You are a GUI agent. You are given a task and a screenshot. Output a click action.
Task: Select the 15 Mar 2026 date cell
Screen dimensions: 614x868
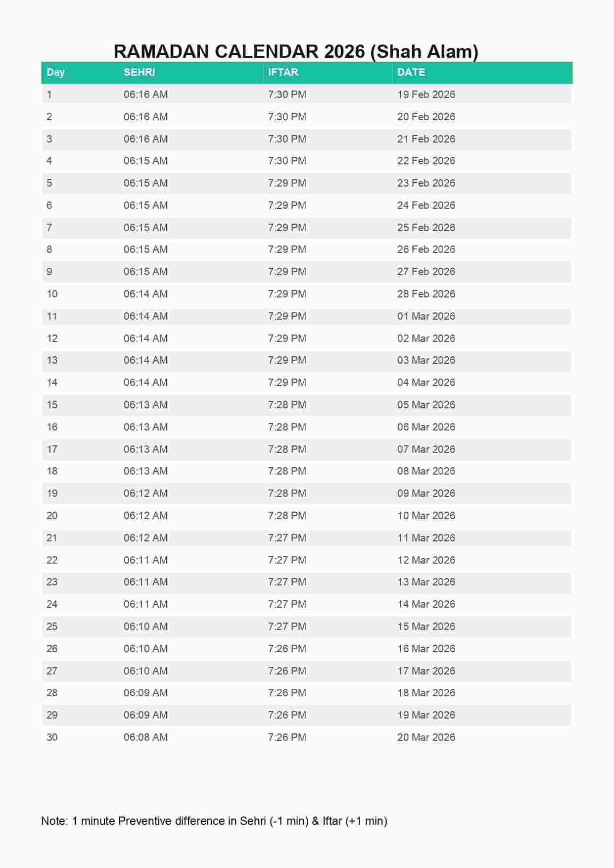click(426, 627)
